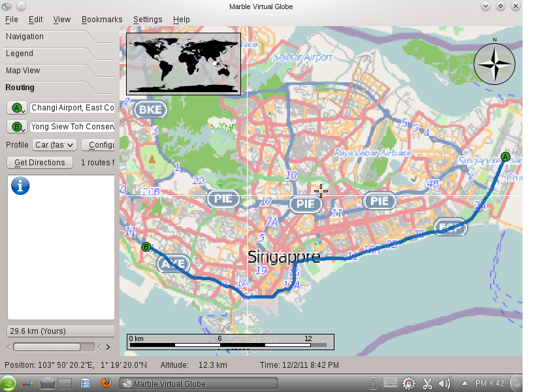Launch Firefox from the taskbar
The width and height of the screenshot is (535, 392).
pyautogui.click(x=106, y=383)
